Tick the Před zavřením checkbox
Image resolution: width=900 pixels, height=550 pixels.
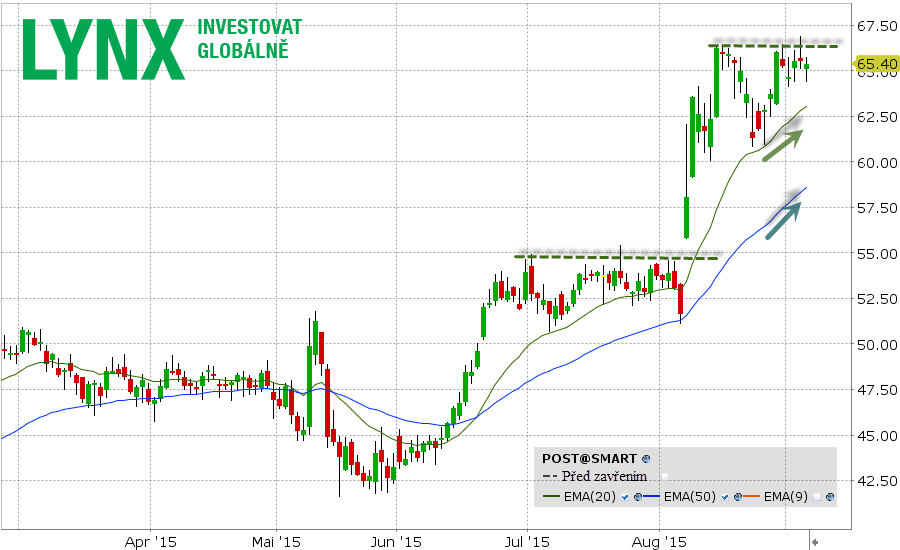pyautogui.click(x=665, y=477)
